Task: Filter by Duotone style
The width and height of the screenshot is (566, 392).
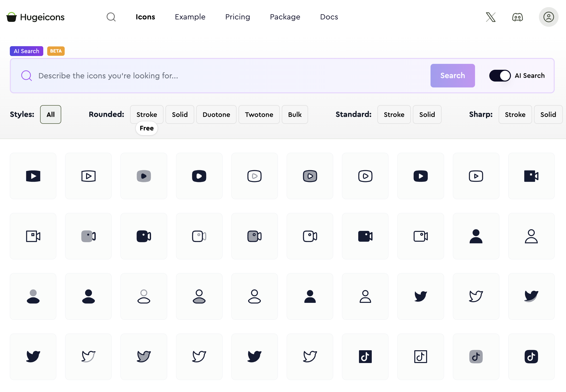Action: coord(216,114)
